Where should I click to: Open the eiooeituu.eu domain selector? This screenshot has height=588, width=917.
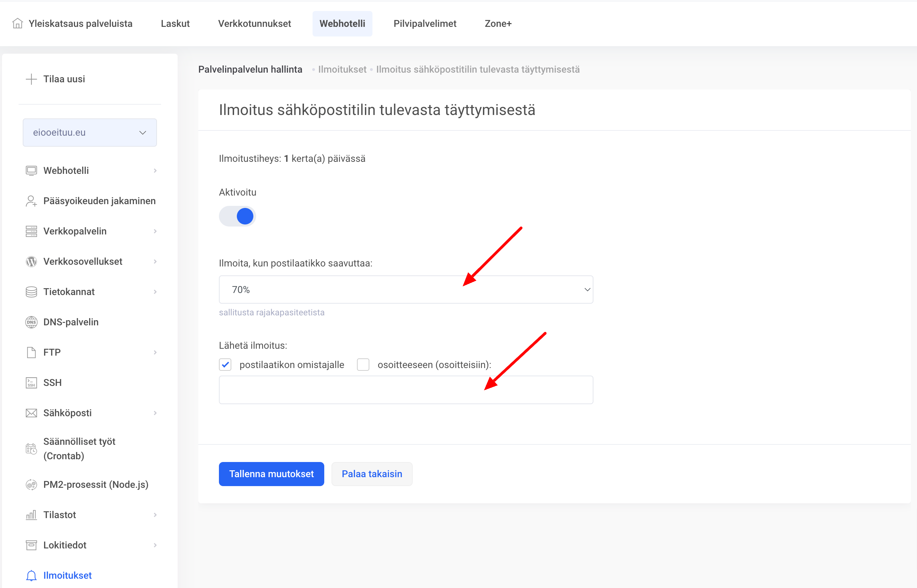coord(90,133)
